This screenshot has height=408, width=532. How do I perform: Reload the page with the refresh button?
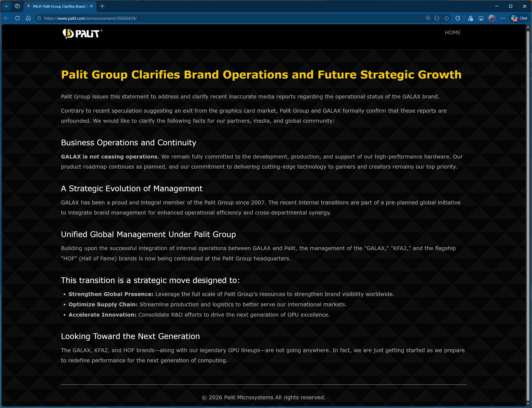click(x=17, y=18)
